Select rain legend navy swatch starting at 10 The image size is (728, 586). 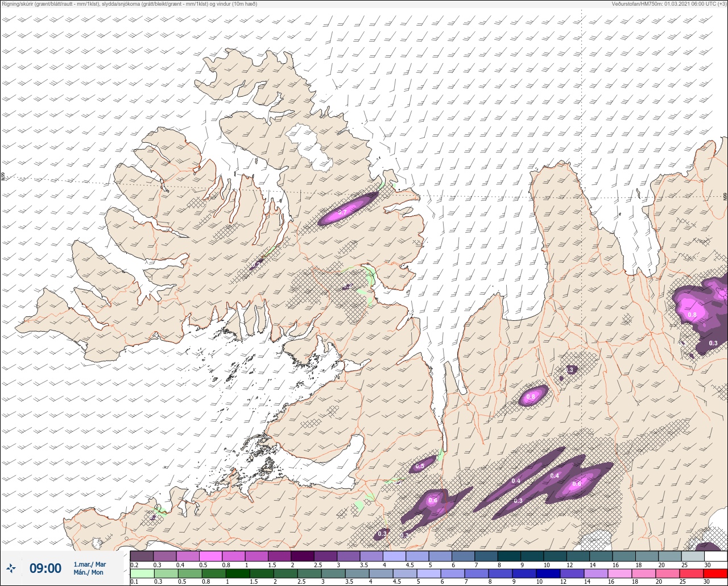(547, 573)
